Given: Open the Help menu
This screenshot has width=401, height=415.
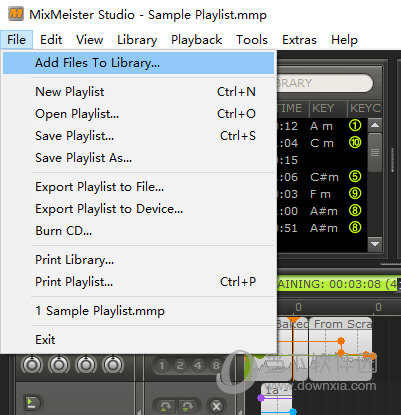Looking at the screenshot, I should click(x=344, y=40).
